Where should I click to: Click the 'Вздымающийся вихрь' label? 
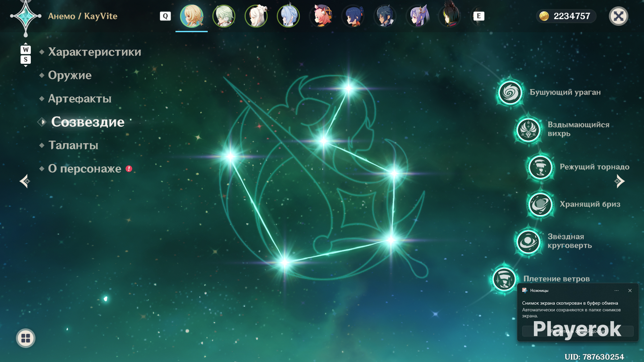click(578, 129)
